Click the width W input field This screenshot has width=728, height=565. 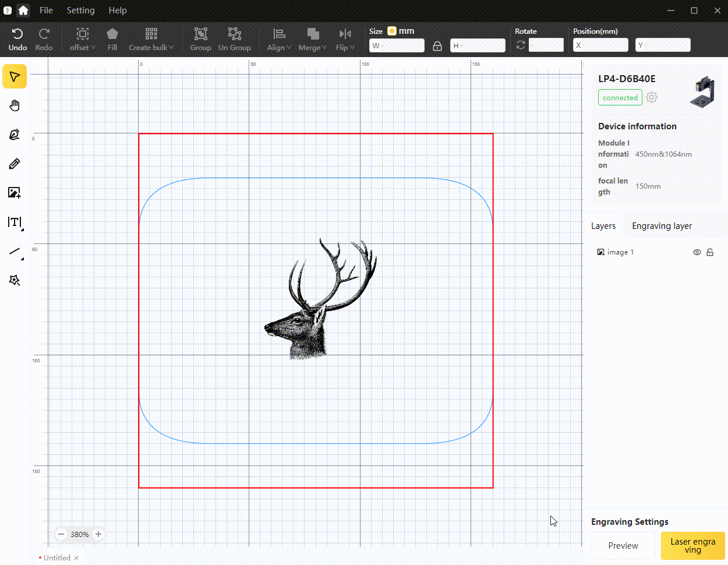pos(397,45)
